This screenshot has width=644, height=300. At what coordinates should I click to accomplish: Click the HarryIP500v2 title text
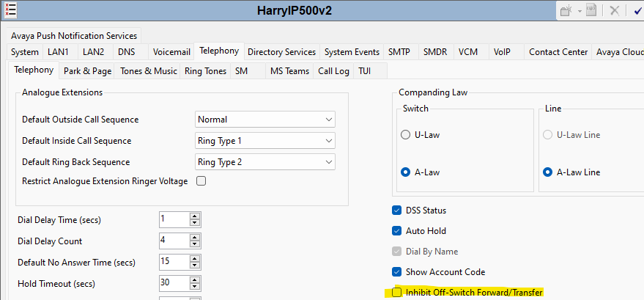(295, 11)
